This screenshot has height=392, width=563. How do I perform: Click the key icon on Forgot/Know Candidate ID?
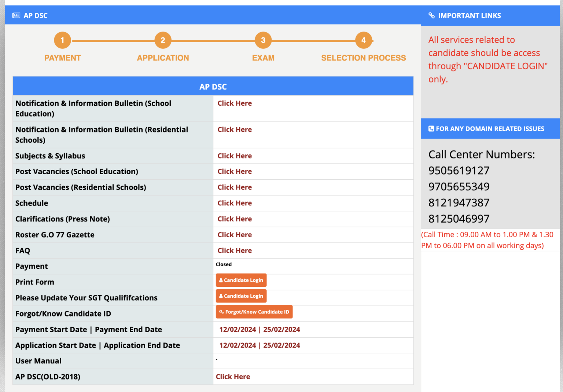point(221,312)
